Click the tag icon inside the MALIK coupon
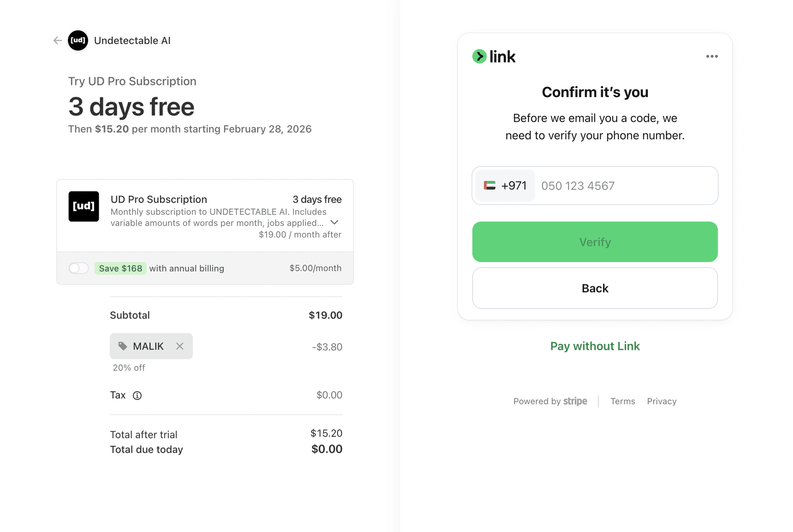The width and height of the screenshot is (793, 532). click(x=122, y=346)
